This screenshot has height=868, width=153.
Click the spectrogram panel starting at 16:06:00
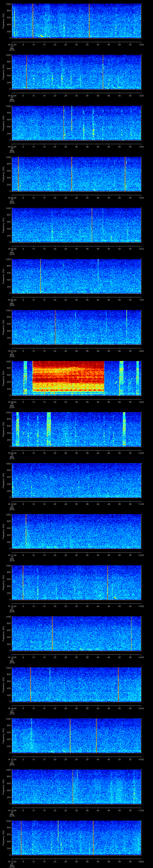pyautogui.click(x=76, y=276)
